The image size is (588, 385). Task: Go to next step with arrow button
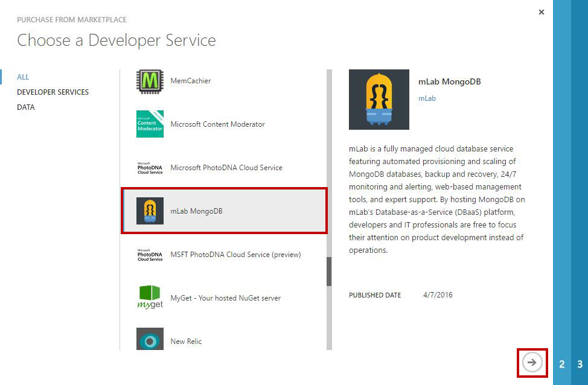tap(532, 363)
